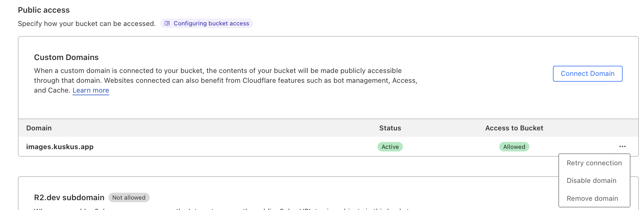Click the R2.dev subdomain heading
Viewport: 644px width, 210px height.
[x=69, y=198]
